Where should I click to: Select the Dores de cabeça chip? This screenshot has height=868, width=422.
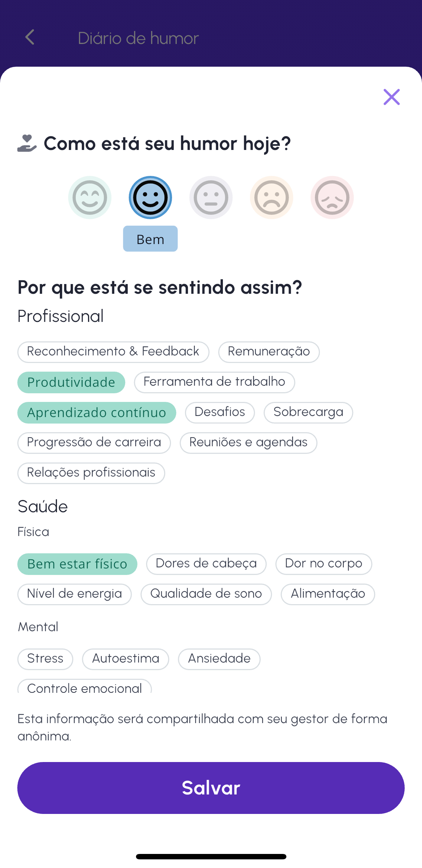pos(206,564)
